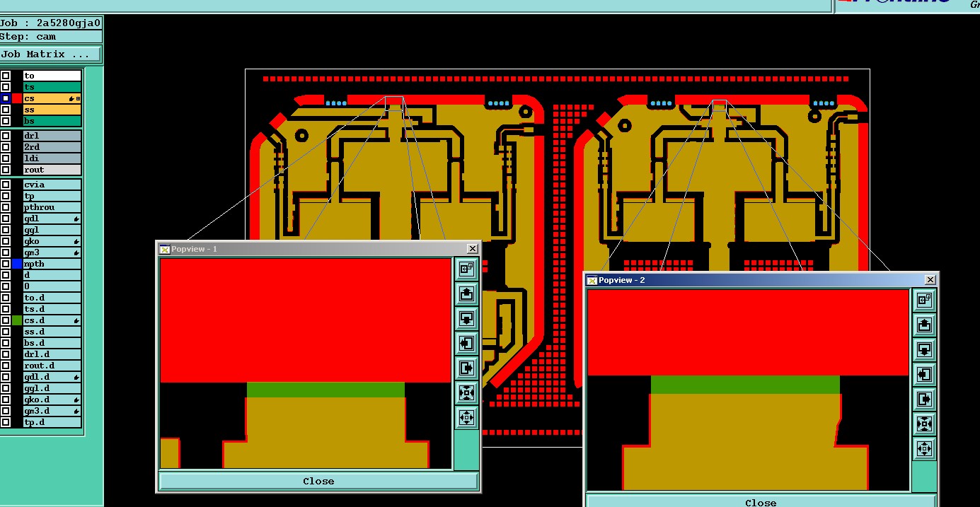The height and width of the screenshot is (507, 980).
Task: Click the Popview - 1 title bar
Action: coord(318,249)
